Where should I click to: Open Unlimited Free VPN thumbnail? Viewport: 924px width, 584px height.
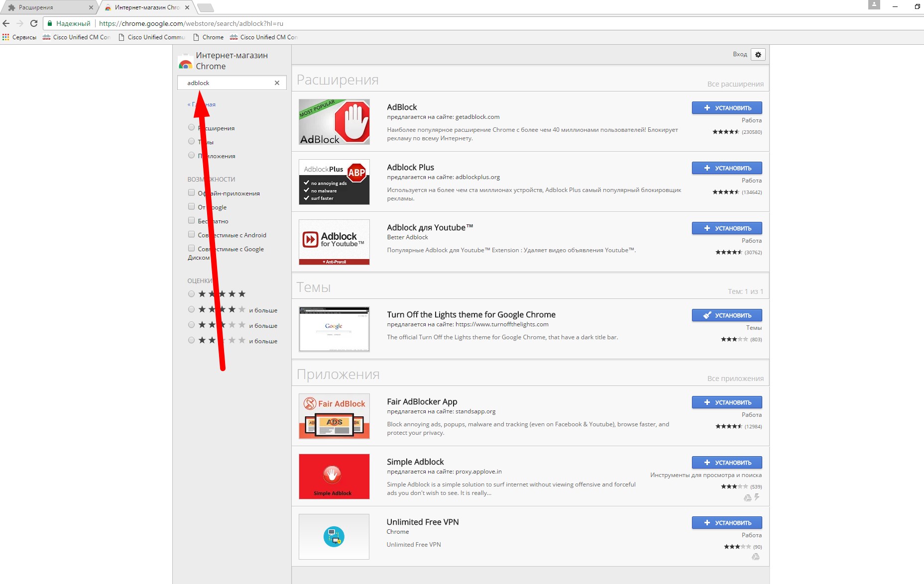(334, 537)
